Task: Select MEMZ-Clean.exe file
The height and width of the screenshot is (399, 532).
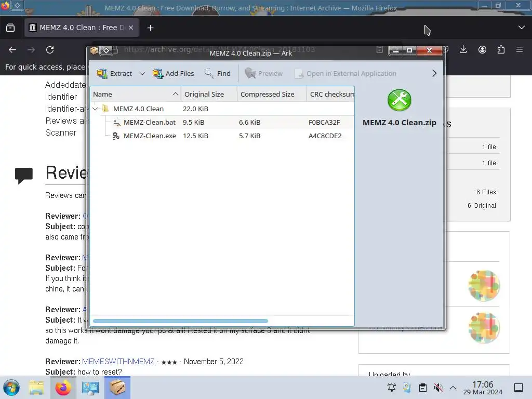Action: pyautogui.click(x=149, y=136)
